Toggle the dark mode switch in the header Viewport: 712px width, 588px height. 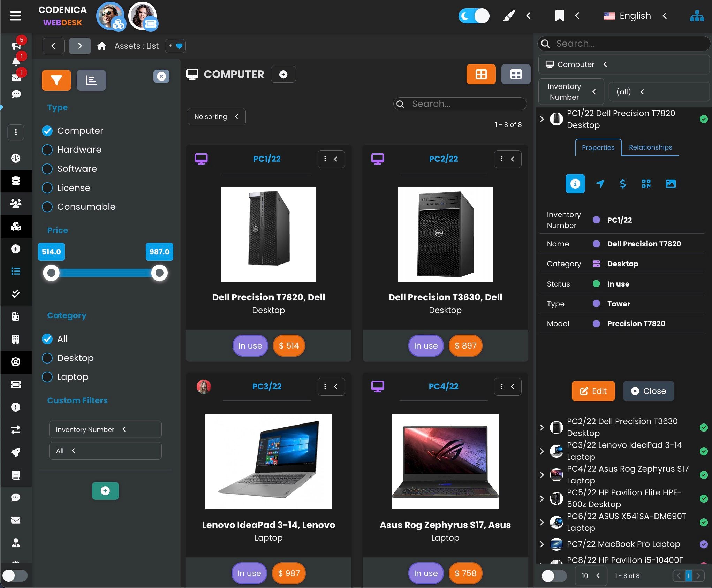point(474,16)
